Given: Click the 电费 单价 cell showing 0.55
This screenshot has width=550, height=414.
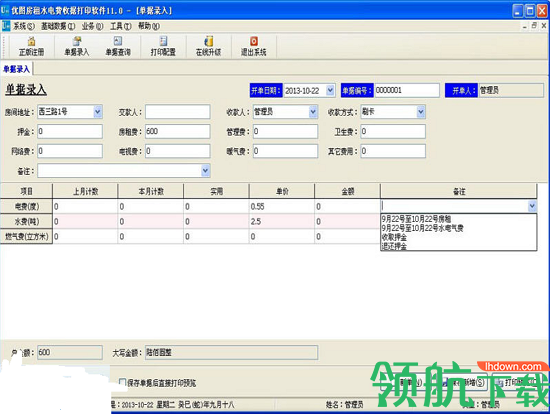Looking at the screenshot, I should pyautogui.click(x=282, y=206).
